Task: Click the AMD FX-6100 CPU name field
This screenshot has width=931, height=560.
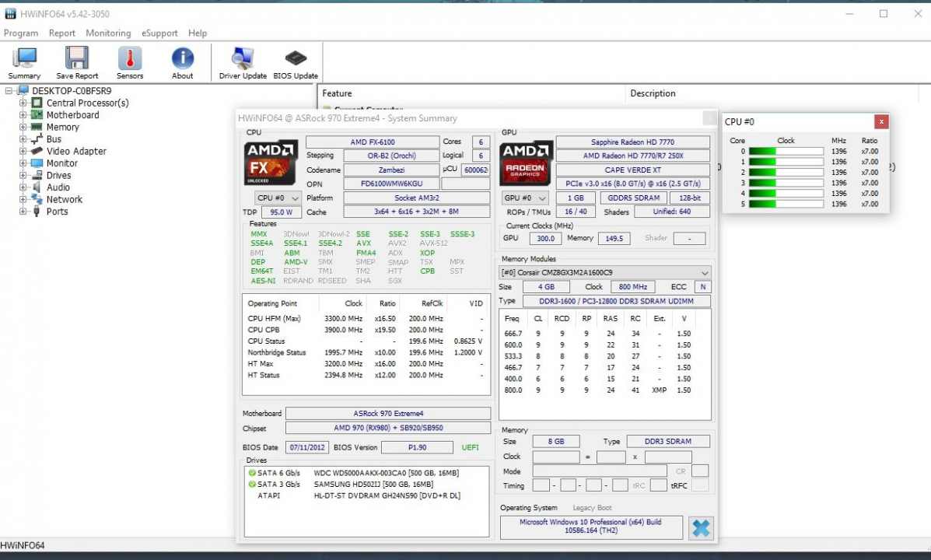Action: click(x=373, y=142)
